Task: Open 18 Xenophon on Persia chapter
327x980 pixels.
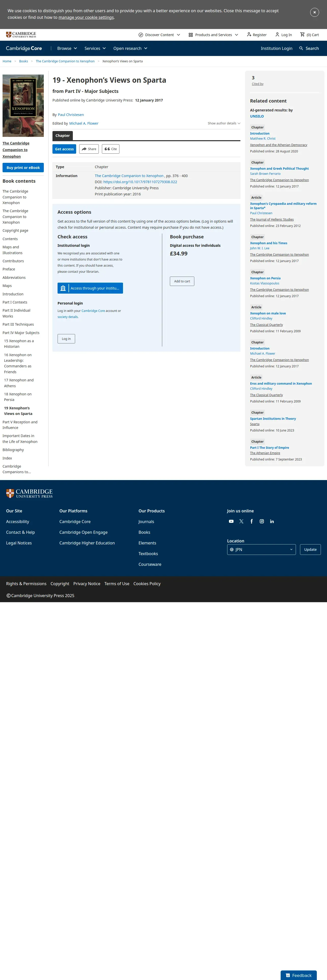Action: (x=18, y=397)
